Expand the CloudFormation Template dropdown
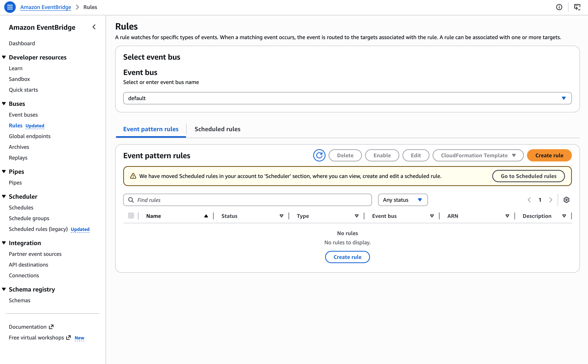This screenshot has width=588, height=364. pos(478,155)
